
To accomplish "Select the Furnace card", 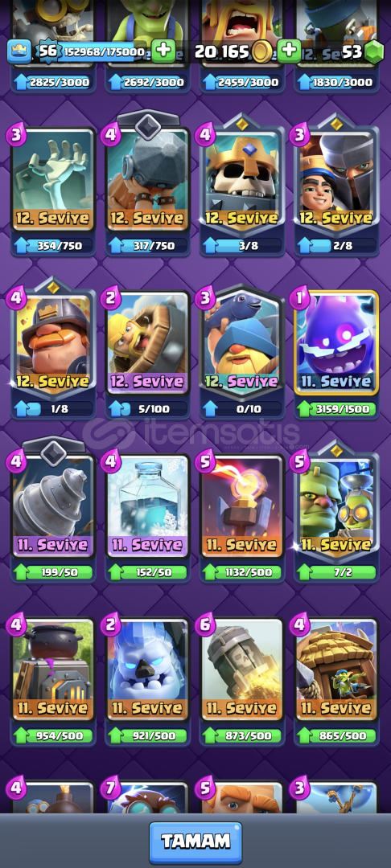I will [53, 669].
